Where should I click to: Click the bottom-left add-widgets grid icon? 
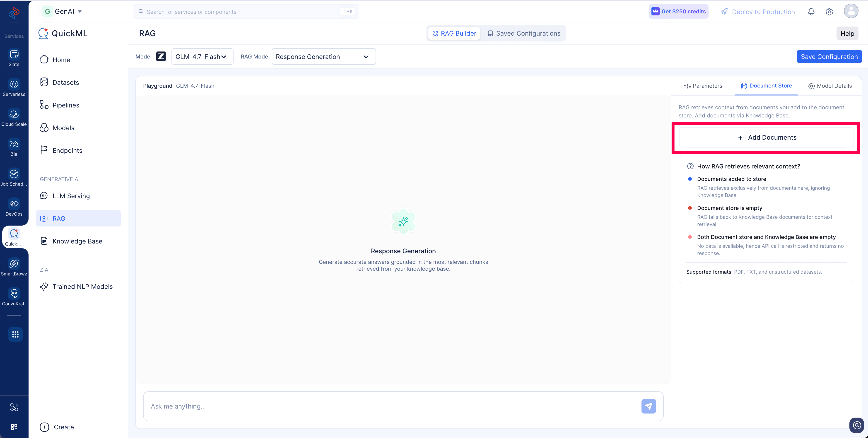point(14,427)
